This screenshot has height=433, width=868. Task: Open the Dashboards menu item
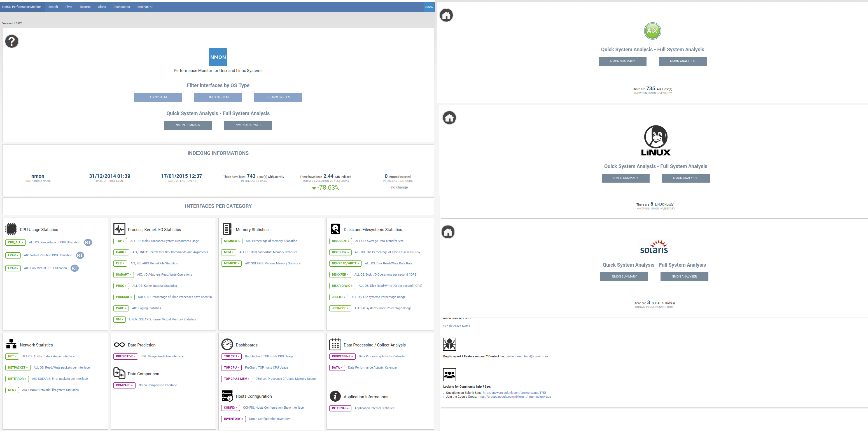pyautogui.click(x=121, y=7)
